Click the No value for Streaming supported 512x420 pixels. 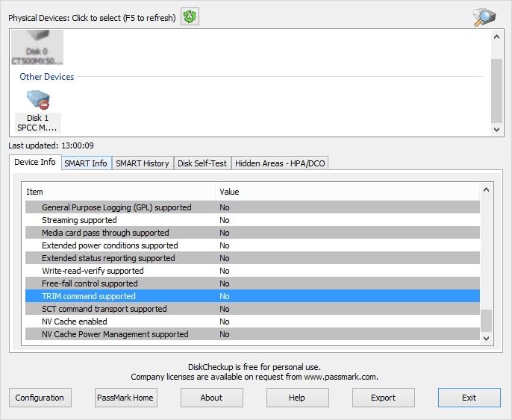pyautogui.click(x=225, y=220)
